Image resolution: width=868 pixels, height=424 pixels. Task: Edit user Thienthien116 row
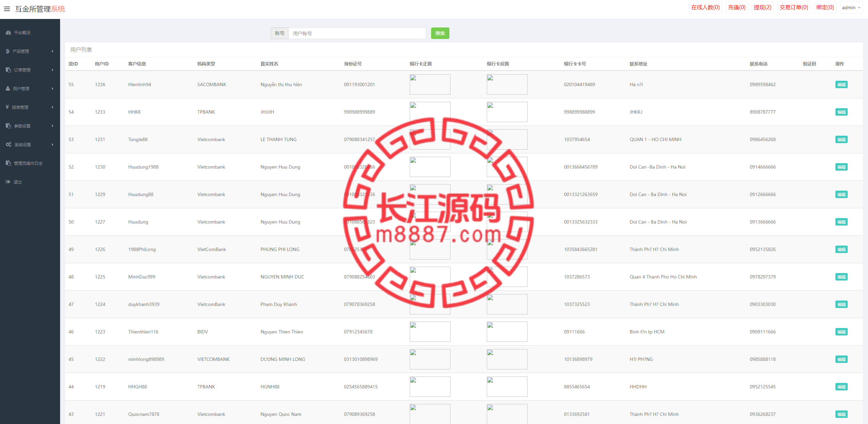pyautogui.click(x=841, y=332)
